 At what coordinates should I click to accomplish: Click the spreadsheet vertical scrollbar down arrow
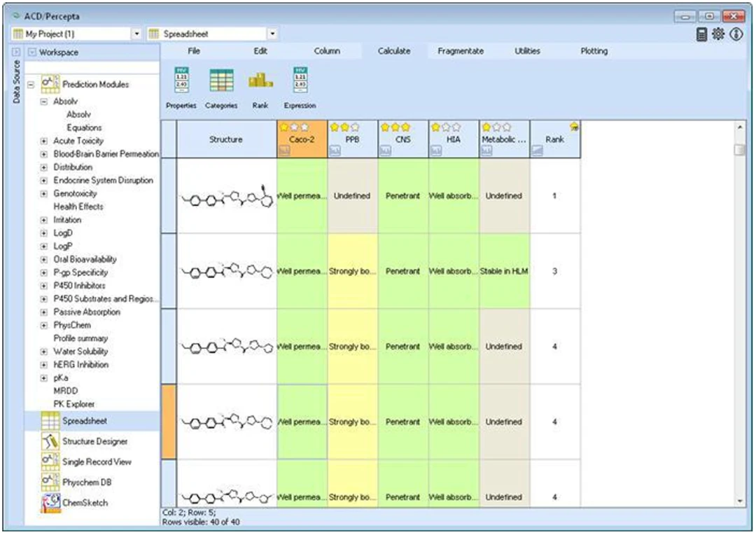click(x=740, y=501)
